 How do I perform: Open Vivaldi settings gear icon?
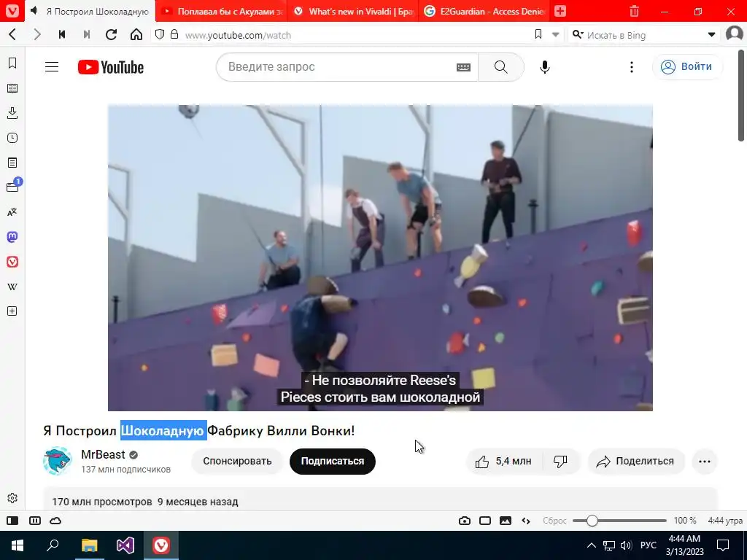[13, 498]
